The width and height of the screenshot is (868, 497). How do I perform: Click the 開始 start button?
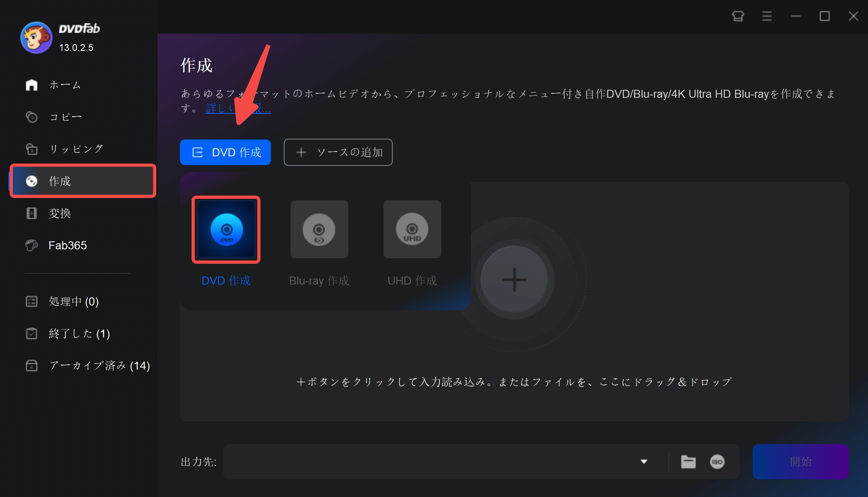(800, 462)
